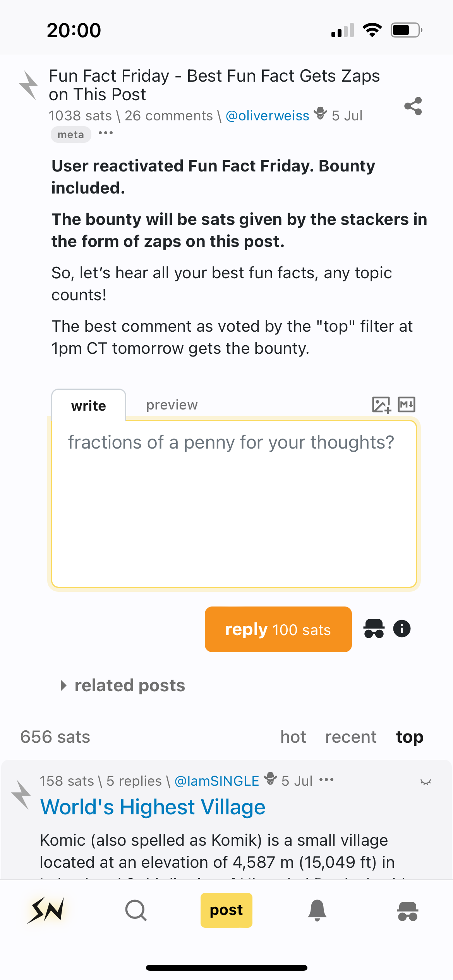Collapse the World's Highest Village comment
Viewport: 453px width, 980px height.
tap(426, 782)
